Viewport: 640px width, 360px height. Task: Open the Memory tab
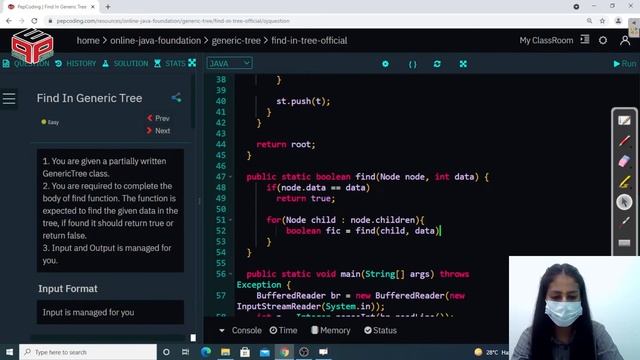click(x=331, y=330)
